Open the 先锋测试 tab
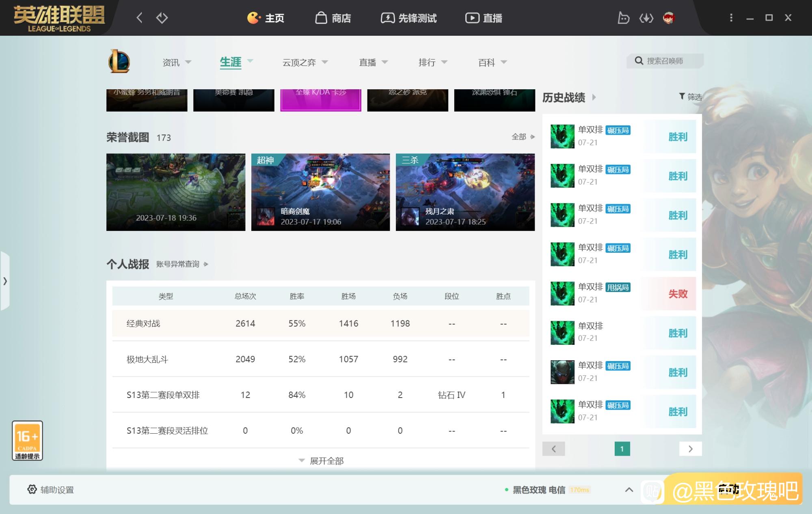The height and width of the screenshot is (514, 812). [408, 18]
